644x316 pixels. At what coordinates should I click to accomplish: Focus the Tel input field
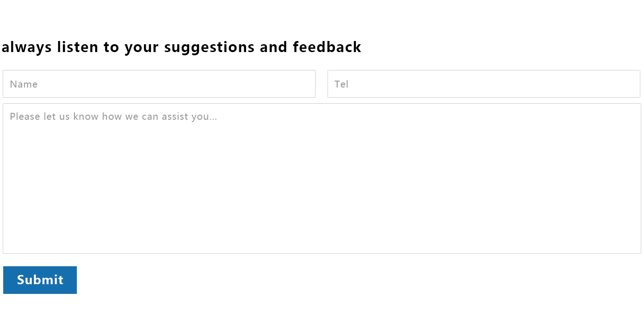[x=483, y=84]
